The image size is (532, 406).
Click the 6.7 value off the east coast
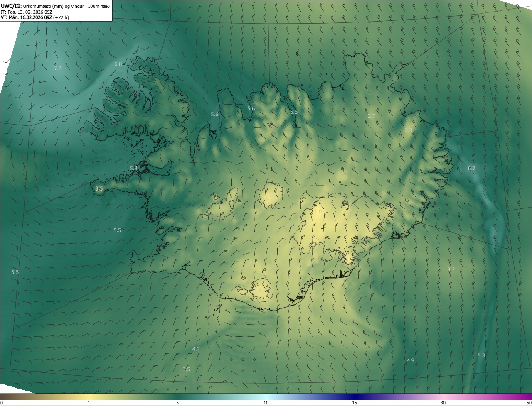(x=471, y=168)
